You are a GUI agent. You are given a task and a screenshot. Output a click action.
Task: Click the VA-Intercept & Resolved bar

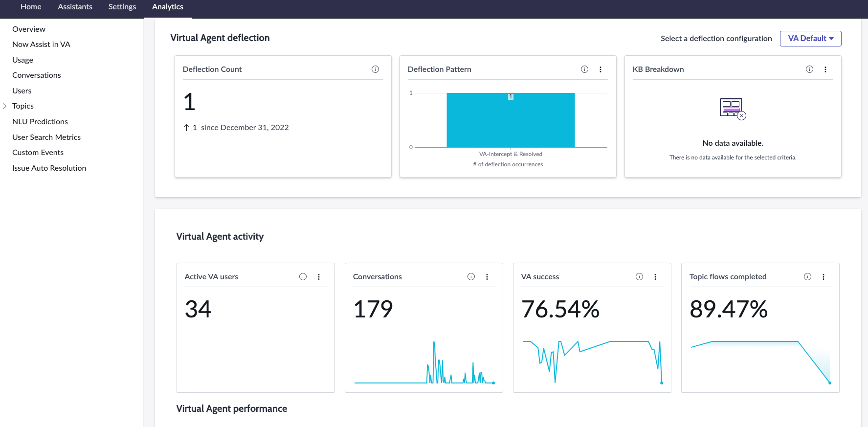click(x=511, y=120)
